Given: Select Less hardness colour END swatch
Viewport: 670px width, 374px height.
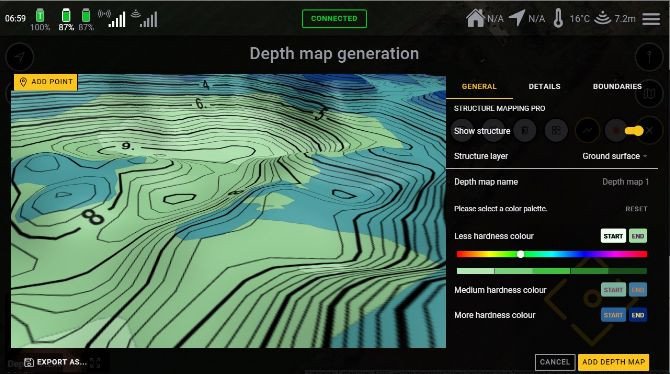Looking at the screenshot, I should [x=638, y=236].
